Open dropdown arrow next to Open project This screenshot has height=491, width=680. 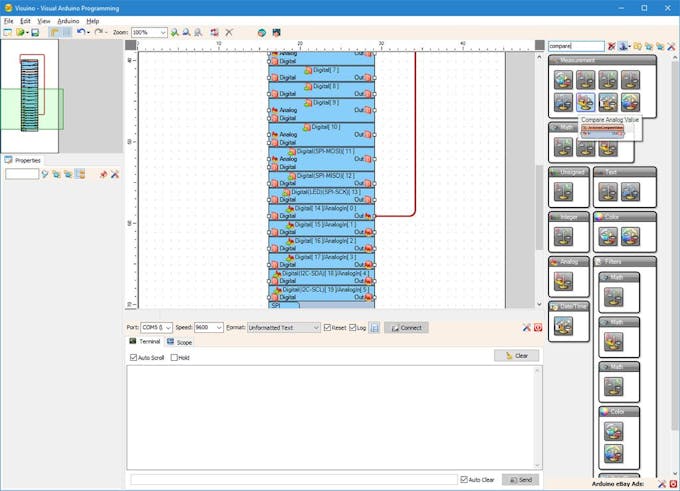coord(27,33)
